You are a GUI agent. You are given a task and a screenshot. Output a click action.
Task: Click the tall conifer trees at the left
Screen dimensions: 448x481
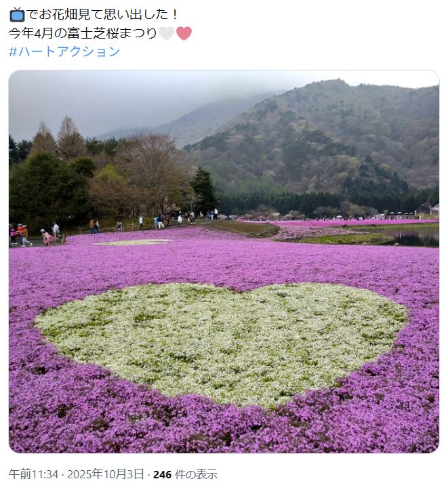57,138
